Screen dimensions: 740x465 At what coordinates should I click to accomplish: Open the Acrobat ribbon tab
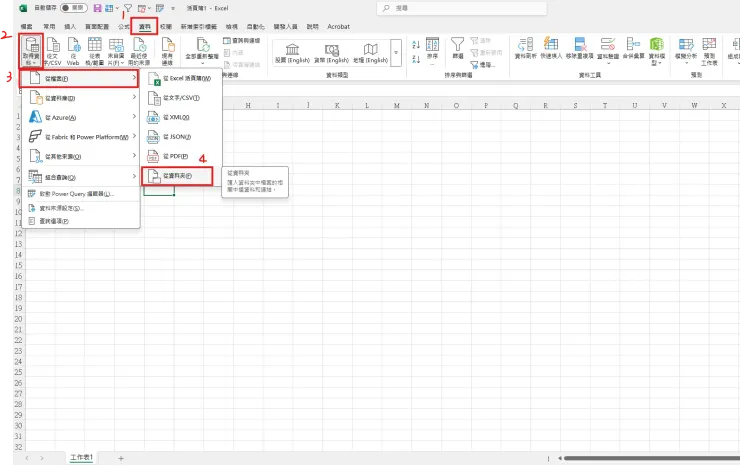coord(338,27)
